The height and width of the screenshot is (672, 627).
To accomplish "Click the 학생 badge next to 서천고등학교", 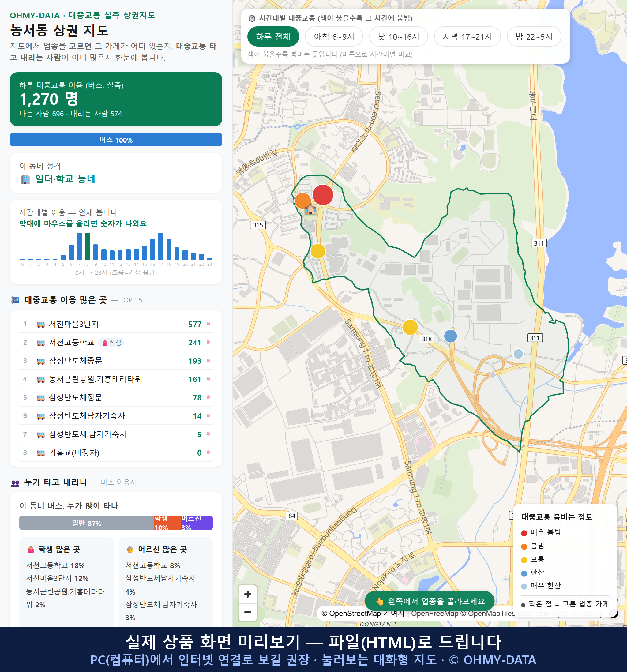I will [x=111, y=343].
